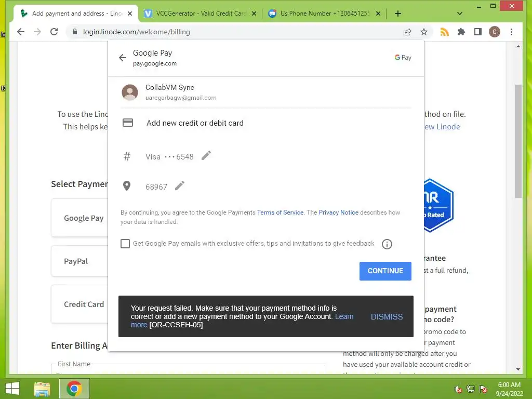Image resolution: width=532 pixels, height=399 pixels.
Task: Bookmark this page with the star
Action: [424, 32]
